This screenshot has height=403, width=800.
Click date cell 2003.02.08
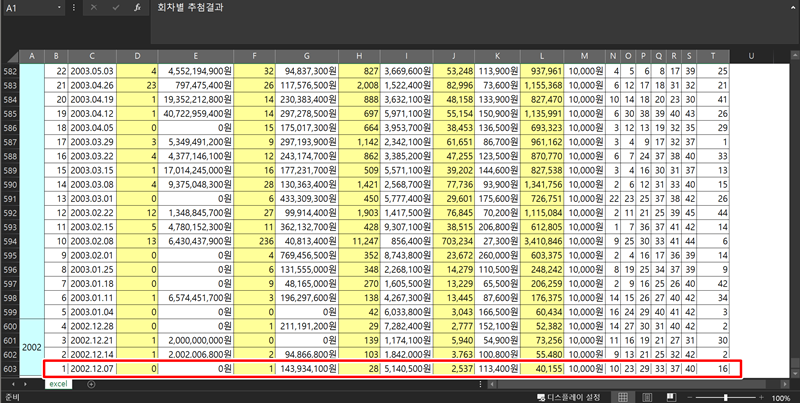(x=92, y=241)
